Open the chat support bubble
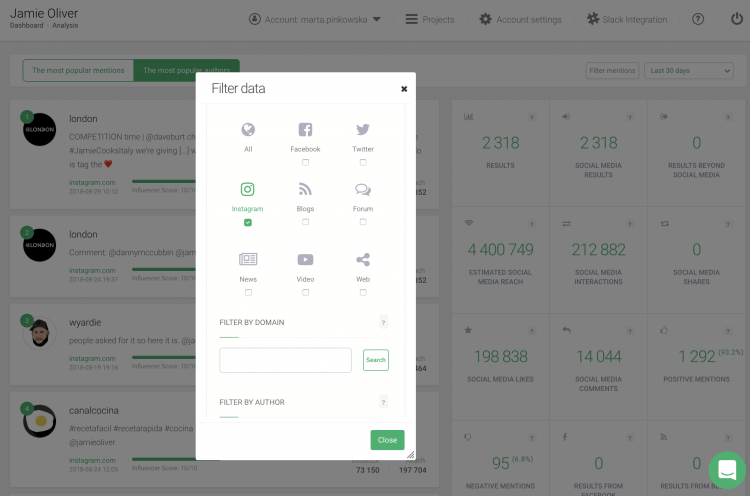 tap(727, 470)
